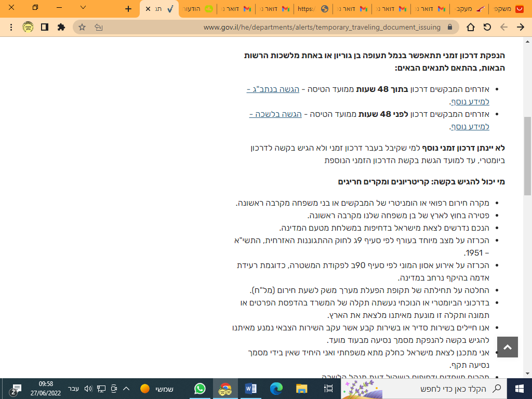Open the notification center icon
This screenshot has width=532, height=399.
(15, 389)
